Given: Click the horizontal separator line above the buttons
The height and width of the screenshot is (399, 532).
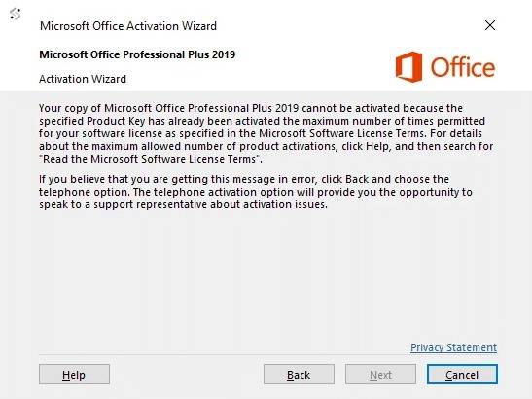Looking at the screenshot, I should coord(268,355).
